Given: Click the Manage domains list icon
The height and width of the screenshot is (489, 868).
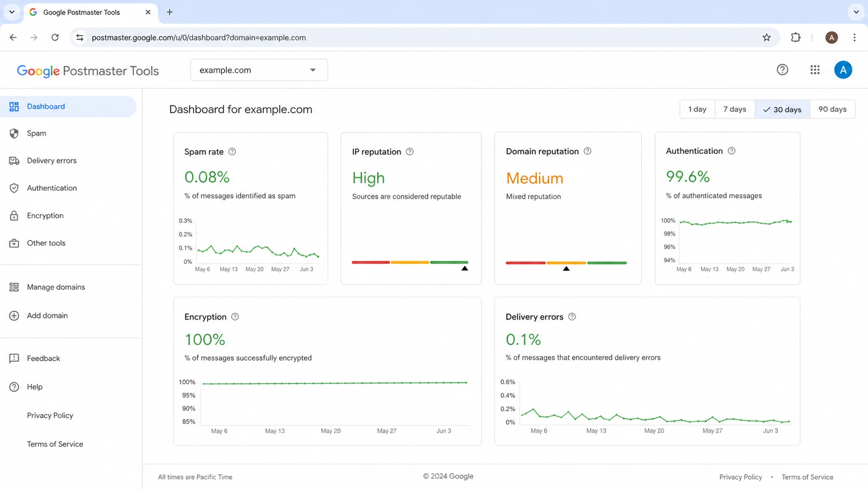Looking at the screenshot, I should (14, 287).
